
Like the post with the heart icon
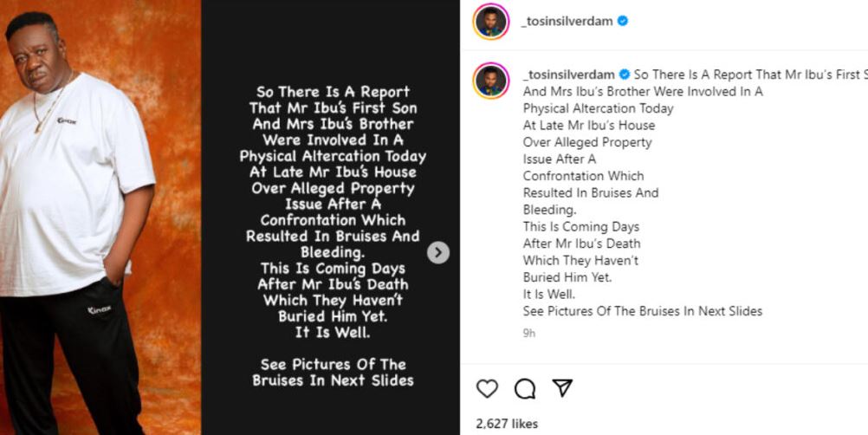click(x=488, y=388)
